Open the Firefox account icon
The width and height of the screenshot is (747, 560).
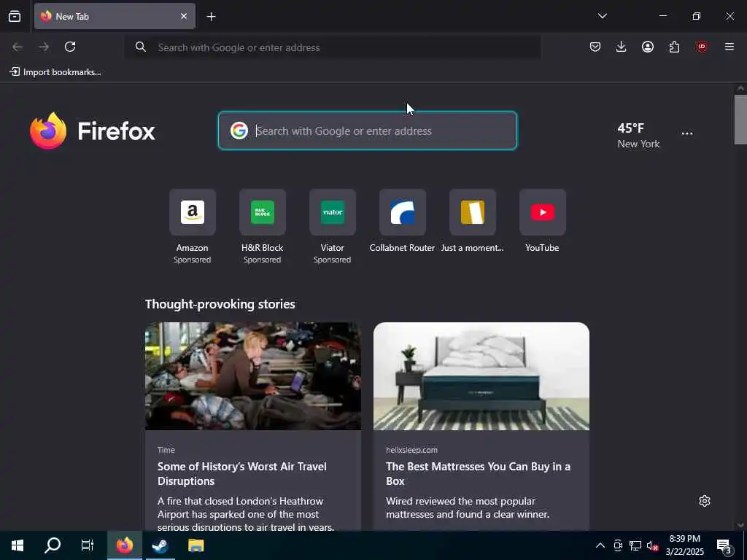point(648,47)
